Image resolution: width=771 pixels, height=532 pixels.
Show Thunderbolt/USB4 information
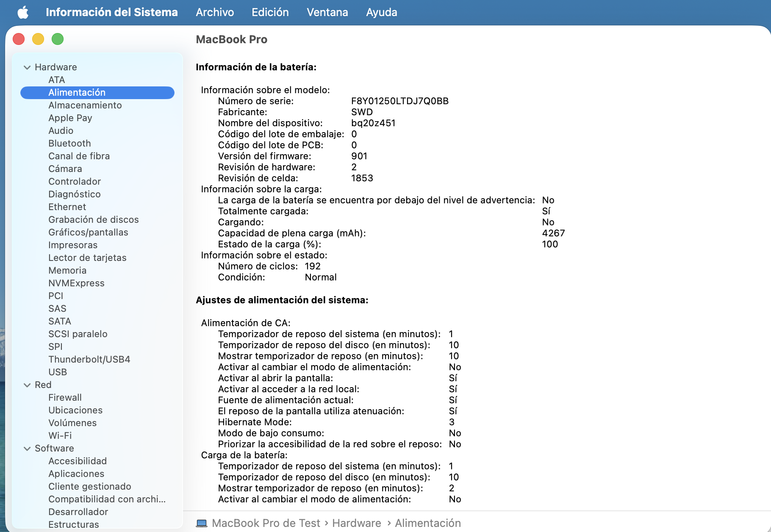click(89, 359)
